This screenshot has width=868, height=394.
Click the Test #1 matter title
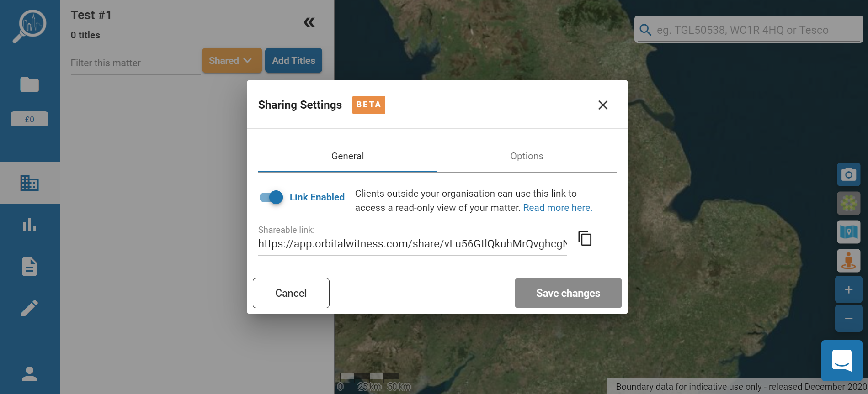click(91, 15)
